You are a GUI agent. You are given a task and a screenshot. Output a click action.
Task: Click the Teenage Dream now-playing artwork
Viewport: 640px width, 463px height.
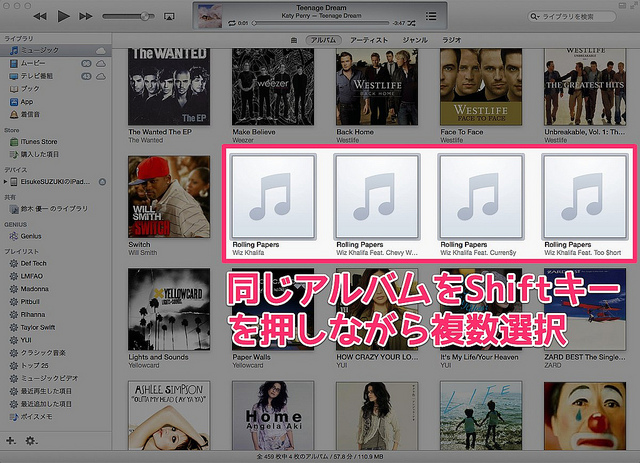(210, 16)
